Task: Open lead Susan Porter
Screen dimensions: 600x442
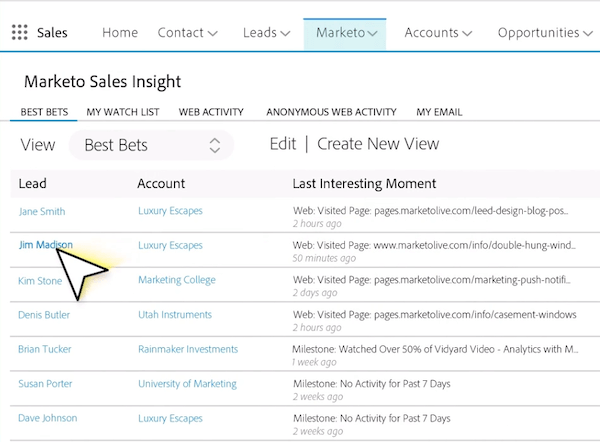Action: [x=45, y=384]
